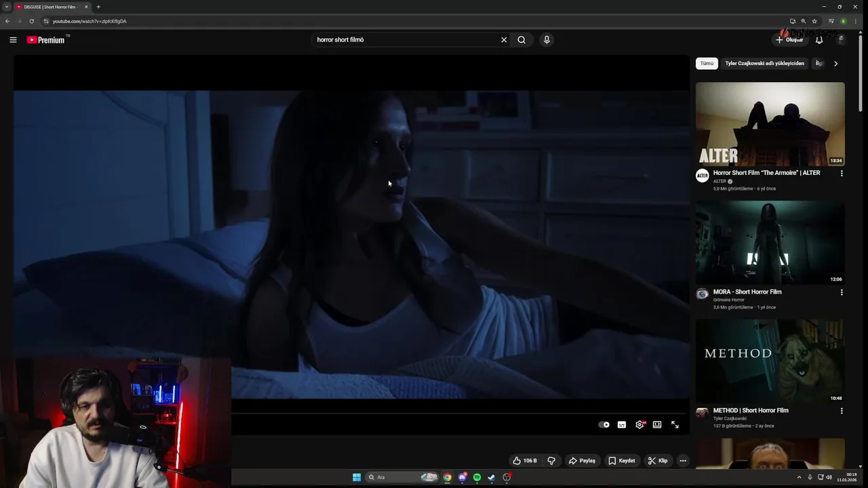868x488 pixels.
Task: Start voice search with microphone icon
Action: coord(547,40)
